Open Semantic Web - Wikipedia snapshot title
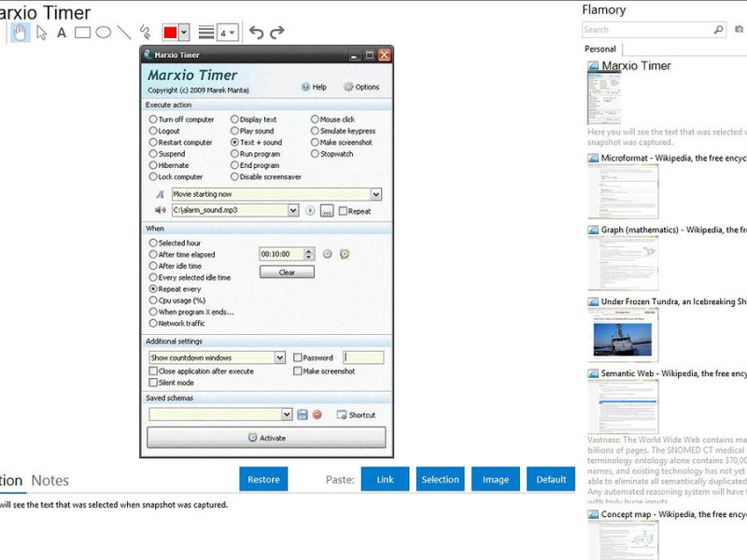 click(x=673, y=373)
